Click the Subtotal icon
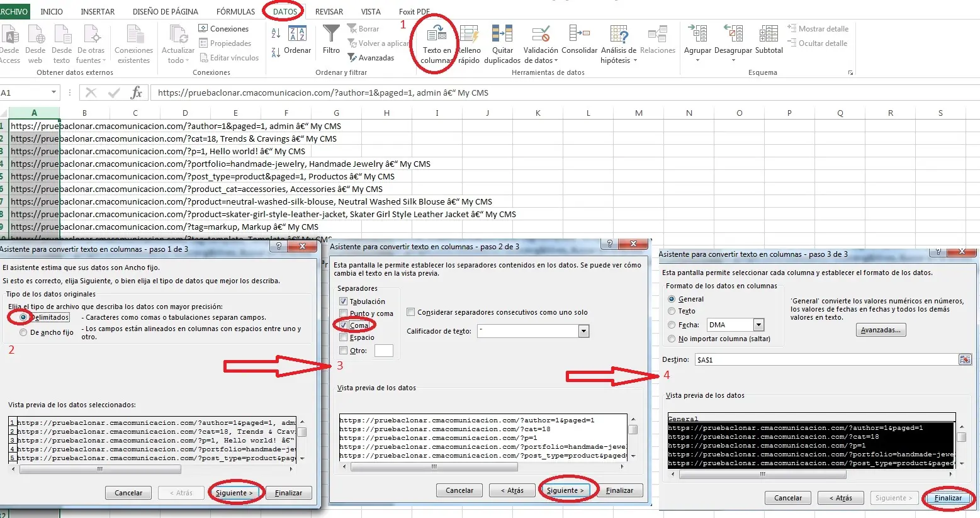The height and width of the screenshot is (518, 980). 769,35
